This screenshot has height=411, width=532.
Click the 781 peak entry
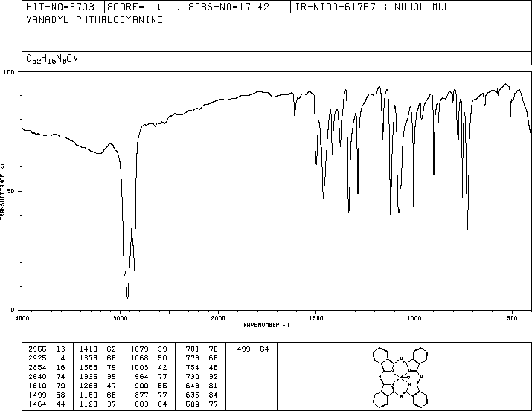click(202, 349)
